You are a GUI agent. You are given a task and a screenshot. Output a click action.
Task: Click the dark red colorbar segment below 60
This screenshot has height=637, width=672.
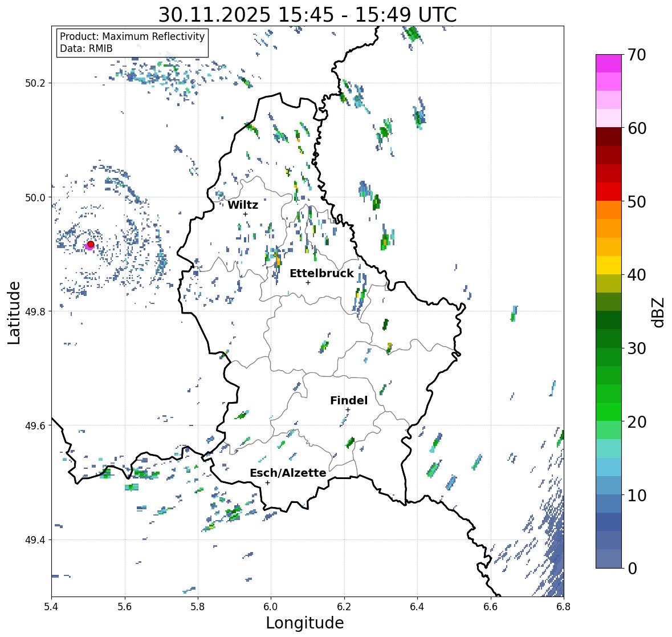tap(609, 137)
